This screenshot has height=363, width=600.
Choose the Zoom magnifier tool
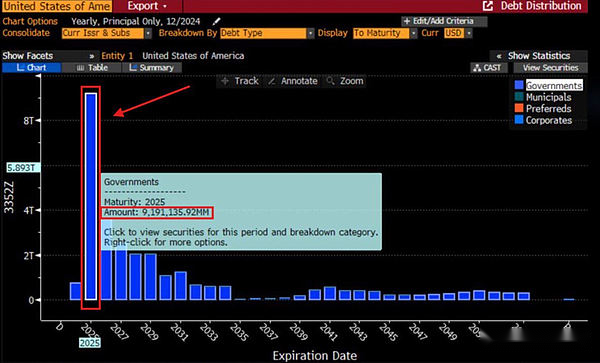345,81
